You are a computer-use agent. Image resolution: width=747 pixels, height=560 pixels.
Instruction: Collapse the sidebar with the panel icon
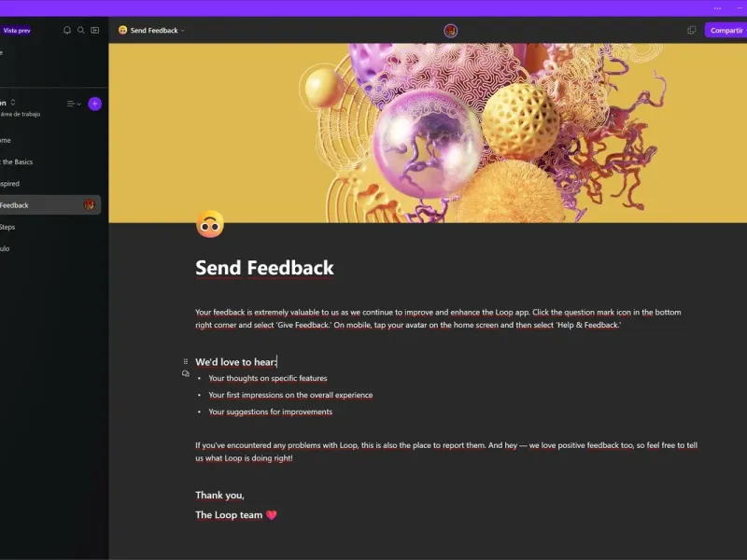[x=95, y=31]
